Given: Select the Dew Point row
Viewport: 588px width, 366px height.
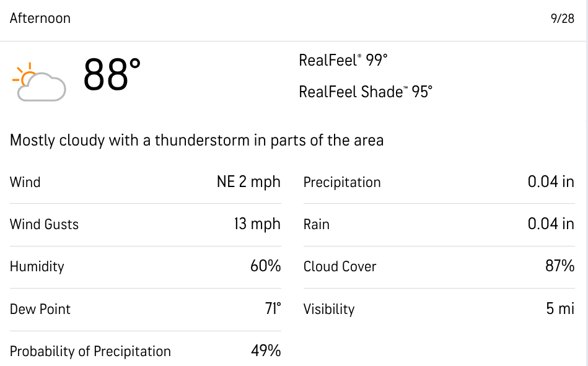Looking at the screenshot, I should 146,310.
